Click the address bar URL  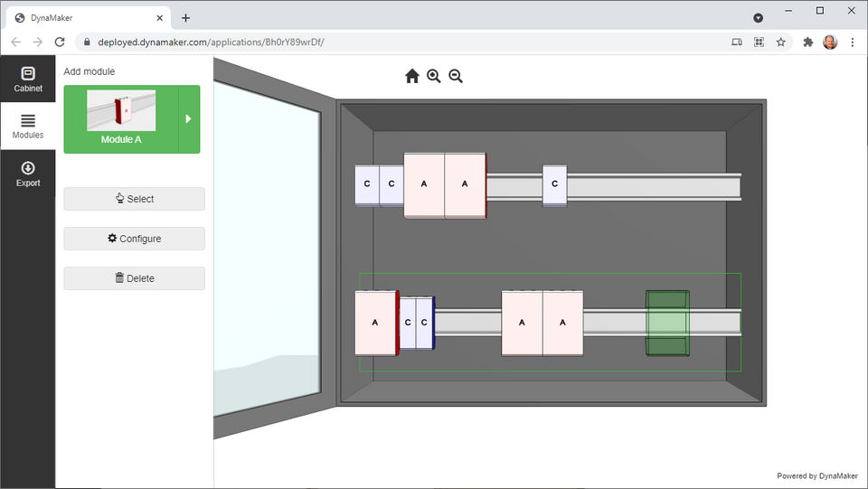[211, 42]
